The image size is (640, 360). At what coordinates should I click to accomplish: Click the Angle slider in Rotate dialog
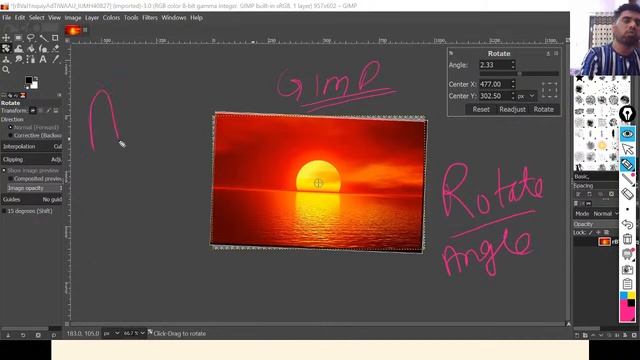tap(519, 74)
